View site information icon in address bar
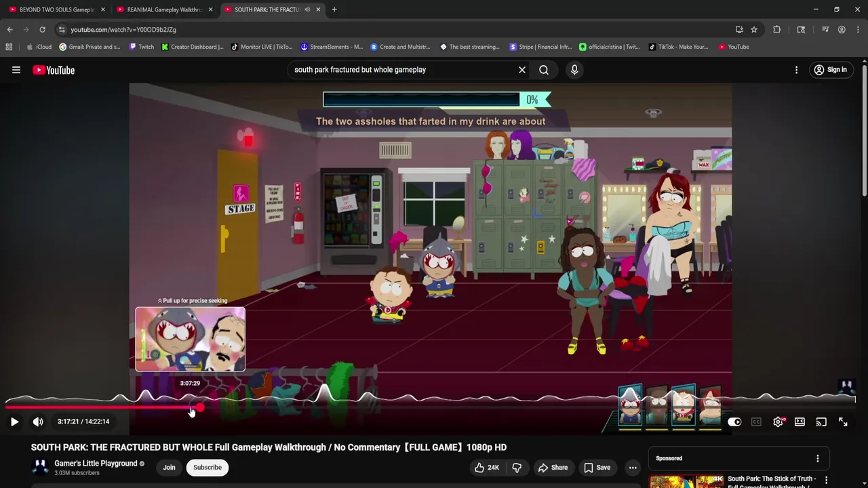Image resolution: width=868 pixels, height=488 pixels. [62, 30]
